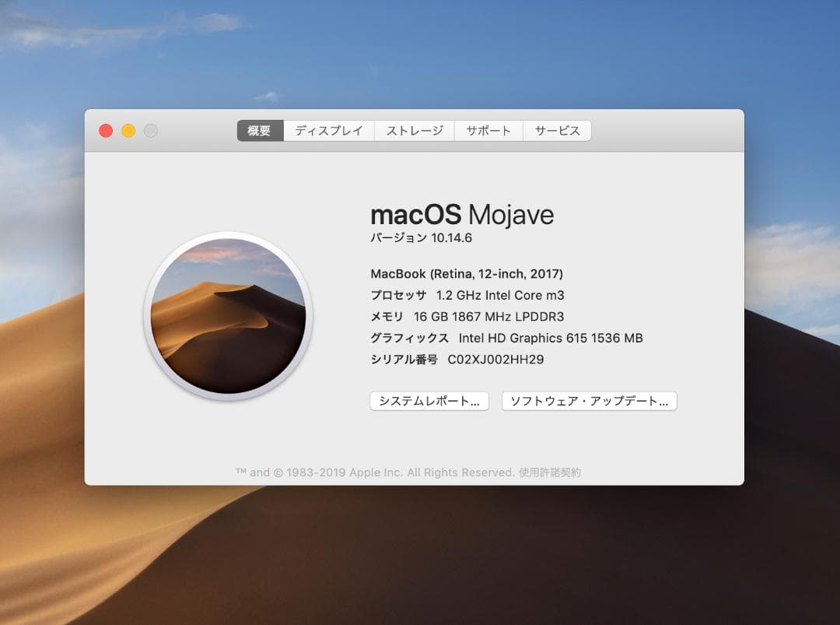Image resolution: width=840 pixels, height=625 pixels.
Task: View the サービス tab
Action: pos(557,131)
